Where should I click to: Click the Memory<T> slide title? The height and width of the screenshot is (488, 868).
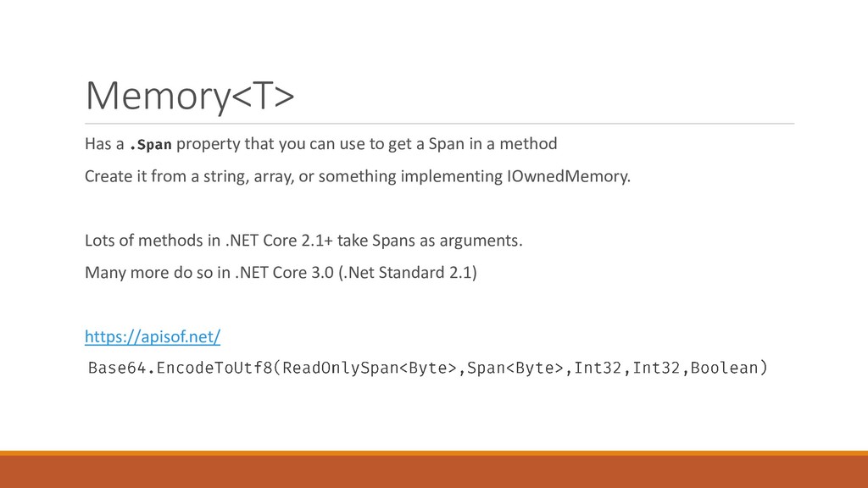click(x=190, y=96)
